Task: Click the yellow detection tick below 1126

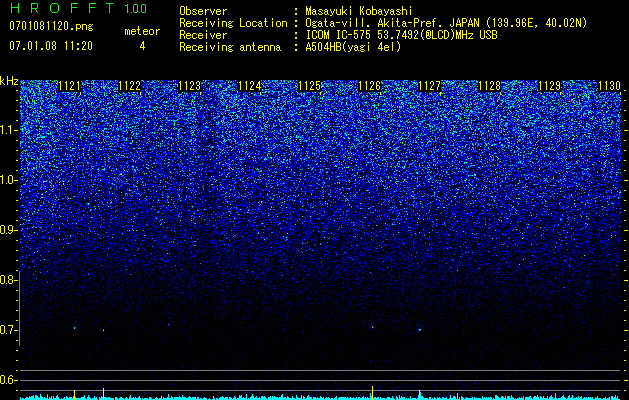Action: [373, 392]
